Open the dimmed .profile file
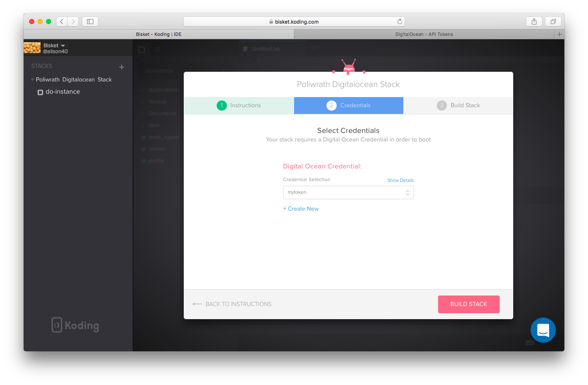Image resolution: width=588 pixels, height=385 pixels. [153, 161]
